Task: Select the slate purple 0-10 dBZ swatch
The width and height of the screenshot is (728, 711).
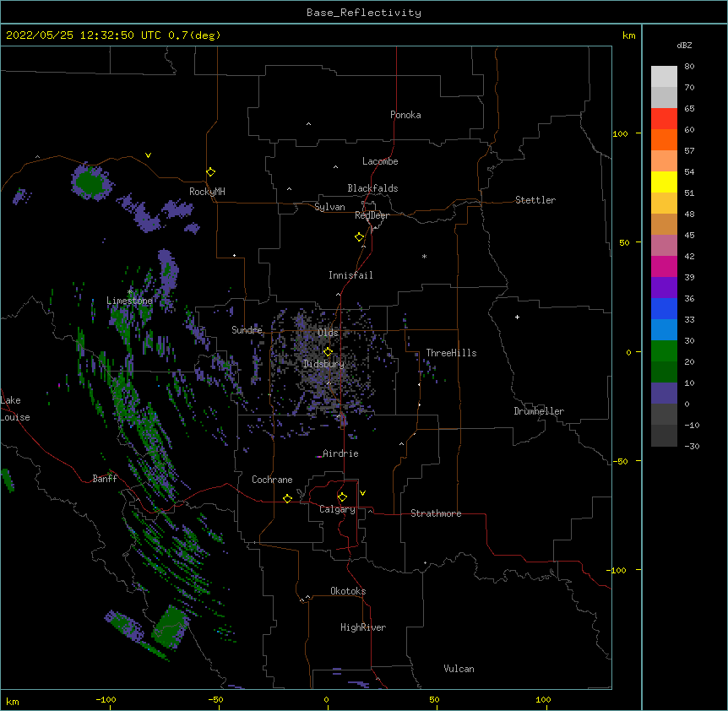Action: tap(664, 393)
